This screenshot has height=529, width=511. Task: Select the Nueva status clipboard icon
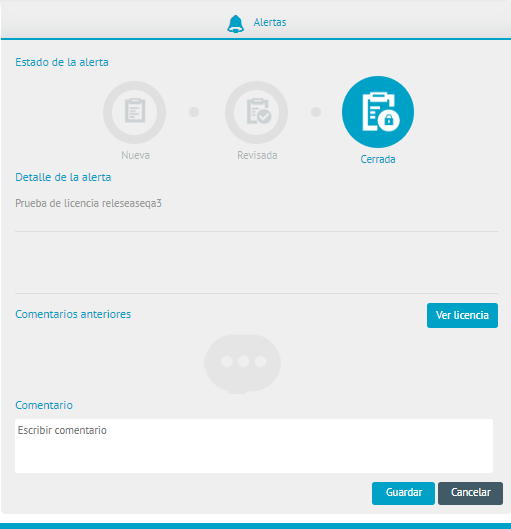pyautogui.click(x=135, y=112)
